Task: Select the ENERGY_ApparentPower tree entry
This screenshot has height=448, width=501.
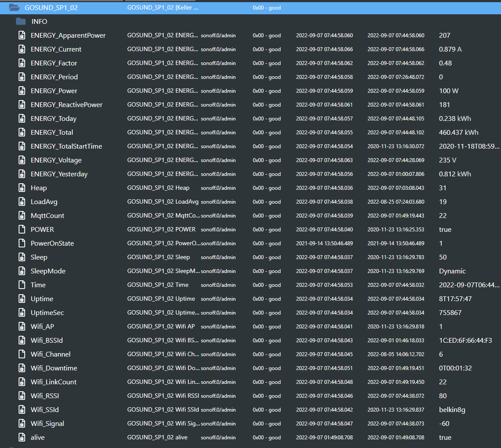Action: 68,35
